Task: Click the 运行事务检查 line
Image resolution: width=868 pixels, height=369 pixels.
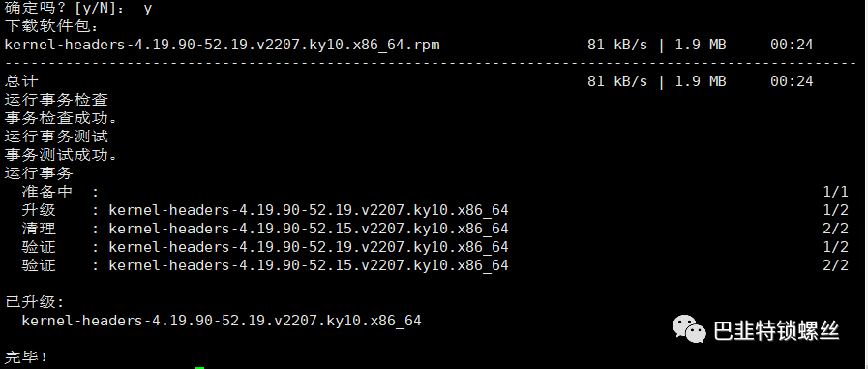Action: click(x=56, y=100)
